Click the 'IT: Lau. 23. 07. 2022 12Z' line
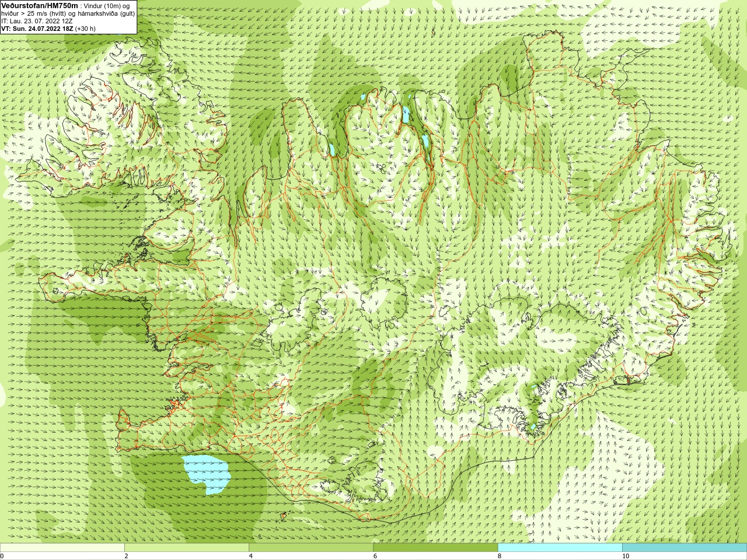Viewport: 747px width, 560px height. point(37,20)
